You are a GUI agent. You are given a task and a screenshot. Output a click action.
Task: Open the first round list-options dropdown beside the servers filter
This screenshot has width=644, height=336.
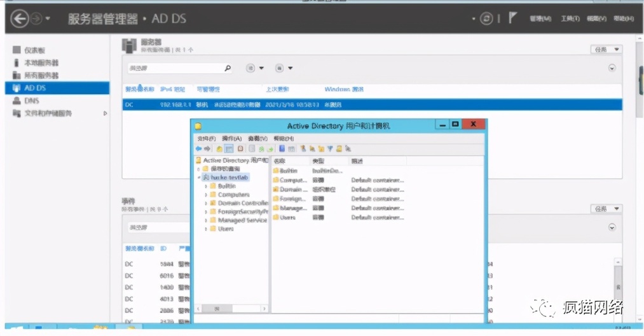click(x=255, y=68)
